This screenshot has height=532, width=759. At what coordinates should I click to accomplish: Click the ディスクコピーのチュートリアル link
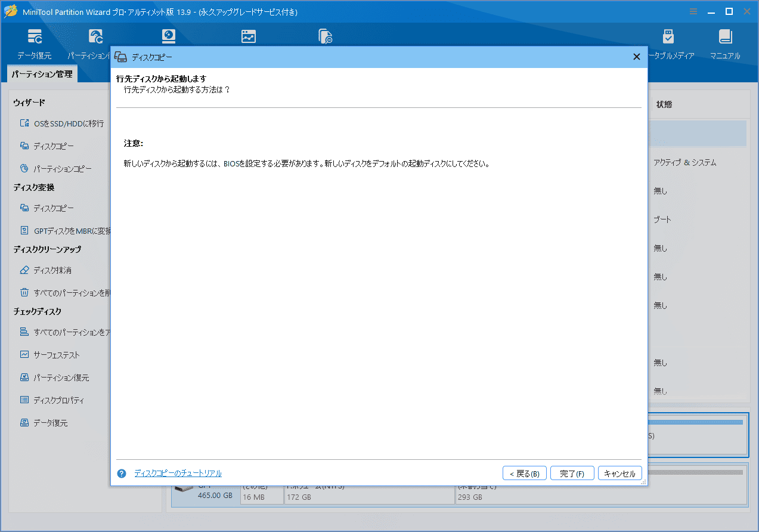pyautogui.click(x=178, y=474)
